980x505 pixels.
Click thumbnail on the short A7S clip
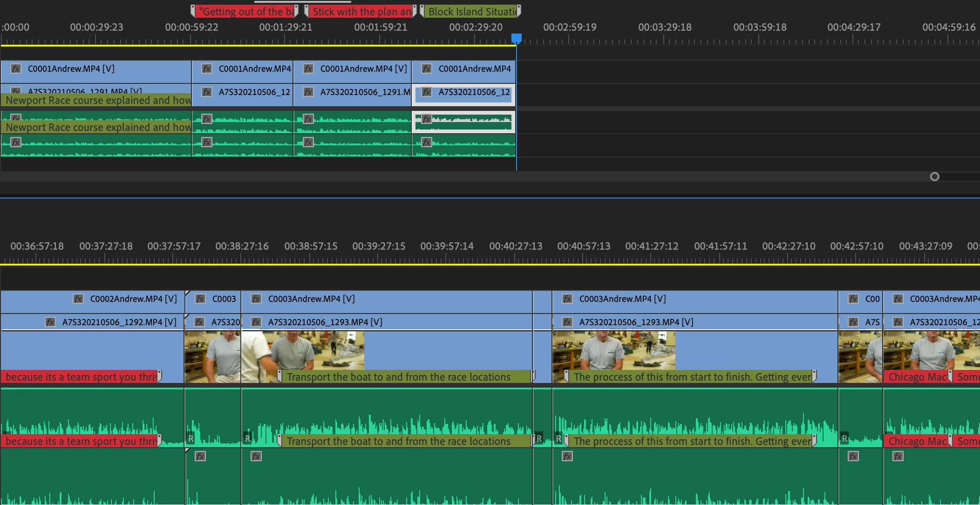861,357
